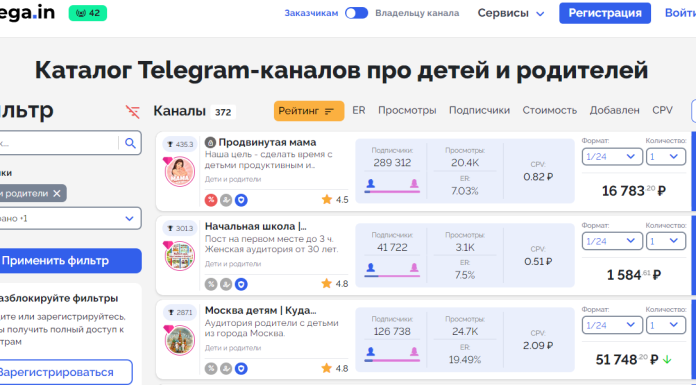Image resolution: width=696 pixels, height=385 pixels.
Task: Click Зарегистрироваться button in filter panel
Action: pos(65,372)
